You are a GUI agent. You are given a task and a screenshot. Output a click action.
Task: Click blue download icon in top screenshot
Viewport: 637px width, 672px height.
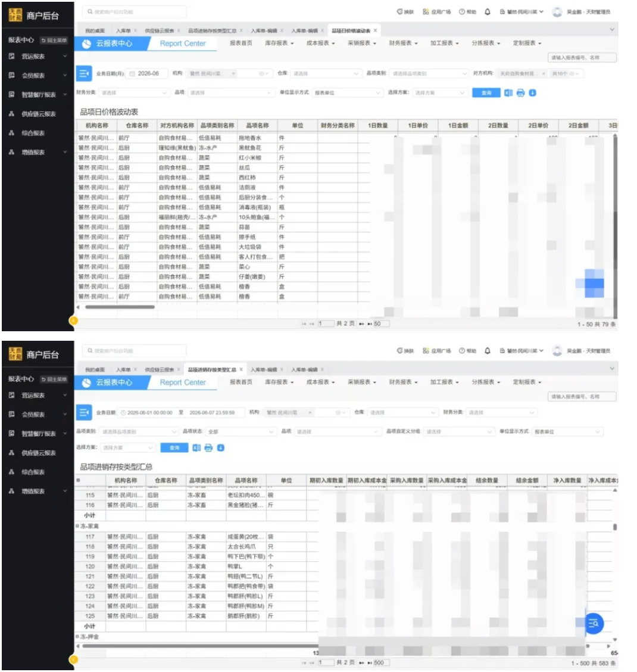(532, 92)
